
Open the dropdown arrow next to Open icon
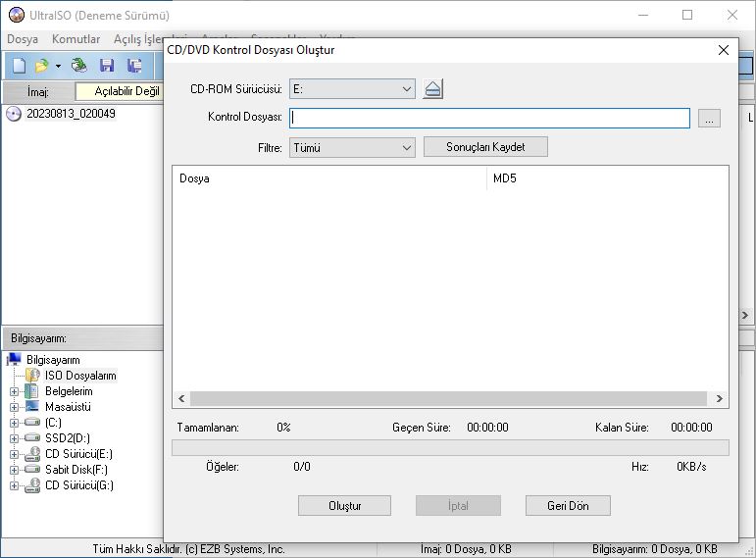click(x=58, y=66)
